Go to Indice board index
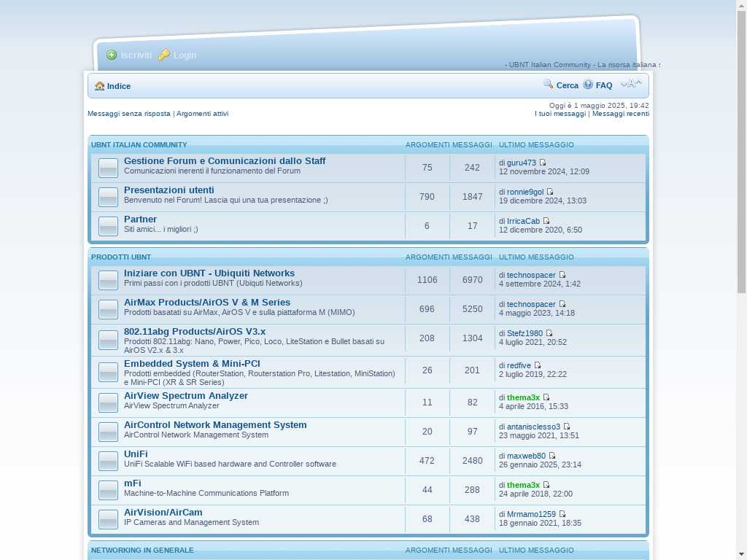 point(119,86)
